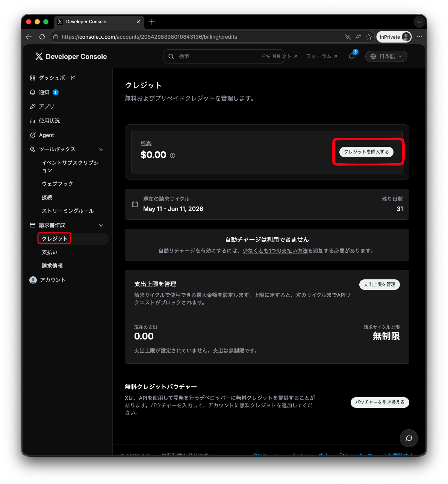Click the $0.00 balance value
Image resolution: width=448 pixels, height=484 pixels.
point(153,155)
